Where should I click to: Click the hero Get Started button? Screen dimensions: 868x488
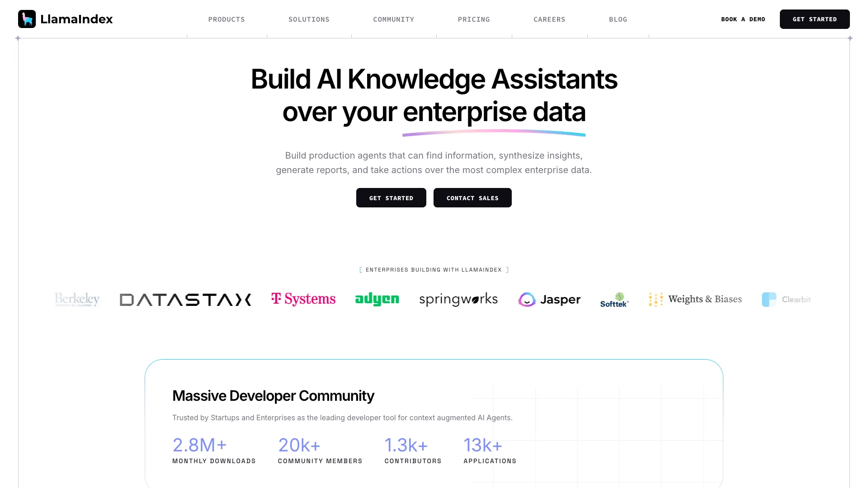pos(391,198)
